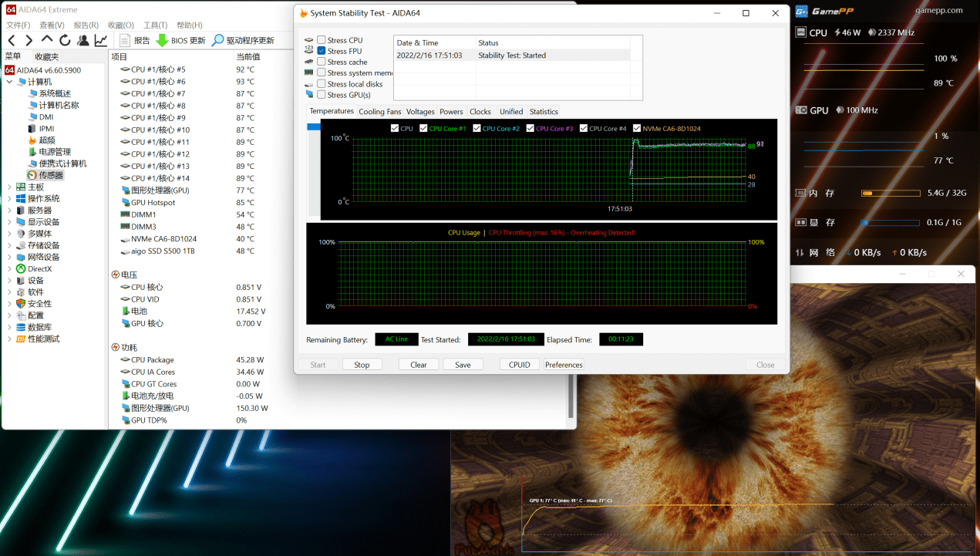Open the 报告 (Report) toolbar icon
Image resolution: width=980 pixels, height=556 pixels.
click(x=124, y=40)
